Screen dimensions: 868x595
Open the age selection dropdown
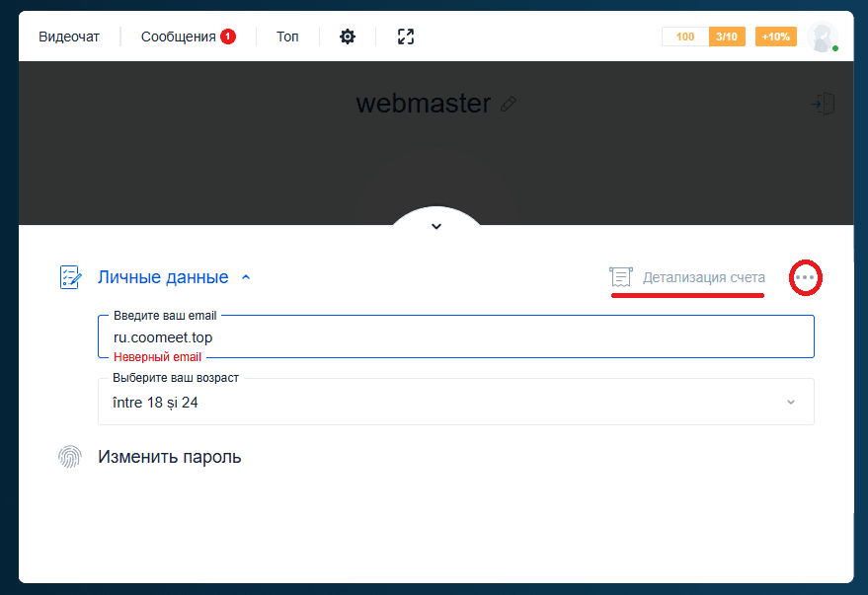(455, 403)
